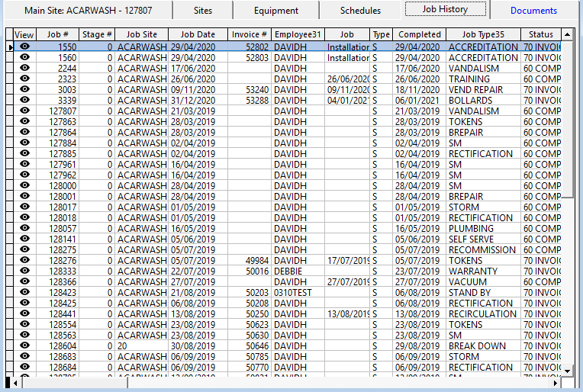583x392 pixels.
Task: Switch to the Sites tab
Action: pyautogui.click(x=201, y=11)
